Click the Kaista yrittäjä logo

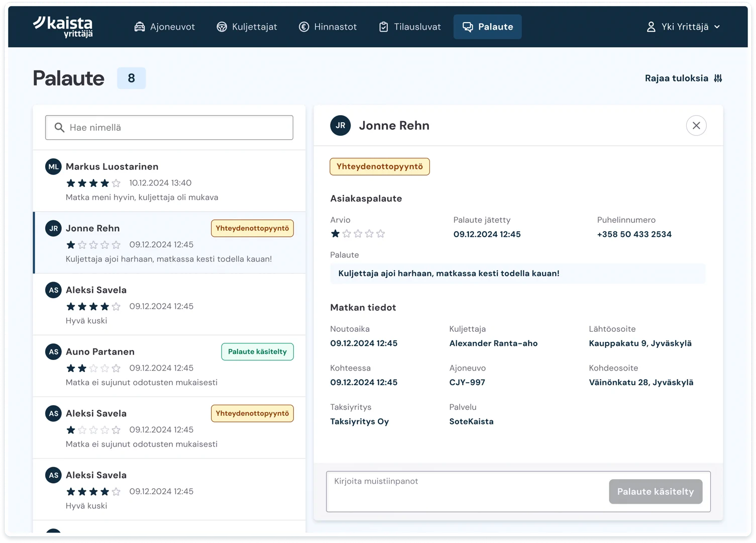[x=63, y=27]
